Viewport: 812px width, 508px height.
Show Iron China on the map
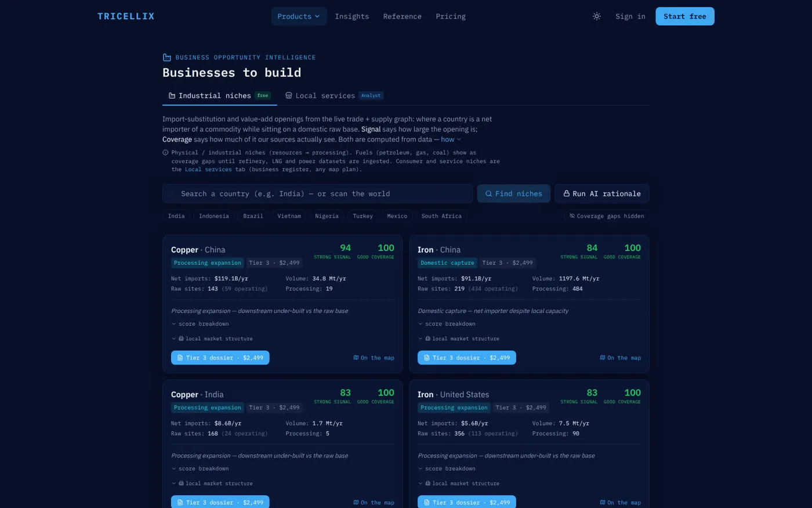(621, 358)
